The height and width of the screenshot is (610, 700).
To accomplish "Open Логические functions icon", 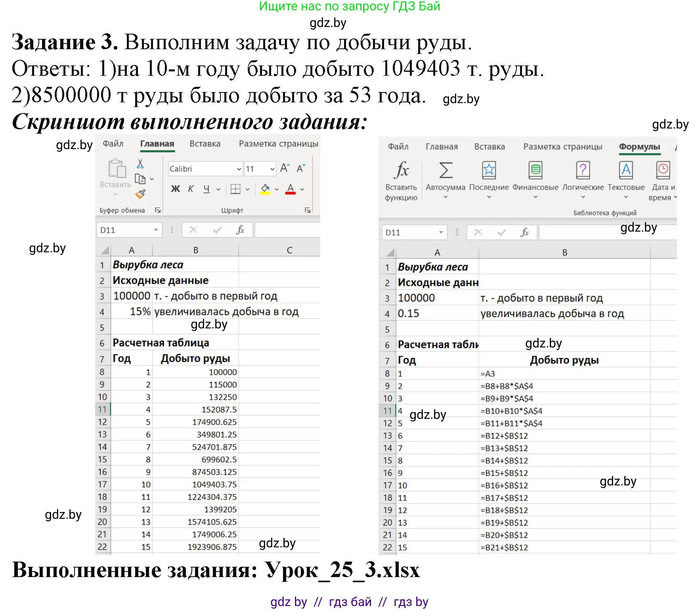I will [x=583, y=171].
